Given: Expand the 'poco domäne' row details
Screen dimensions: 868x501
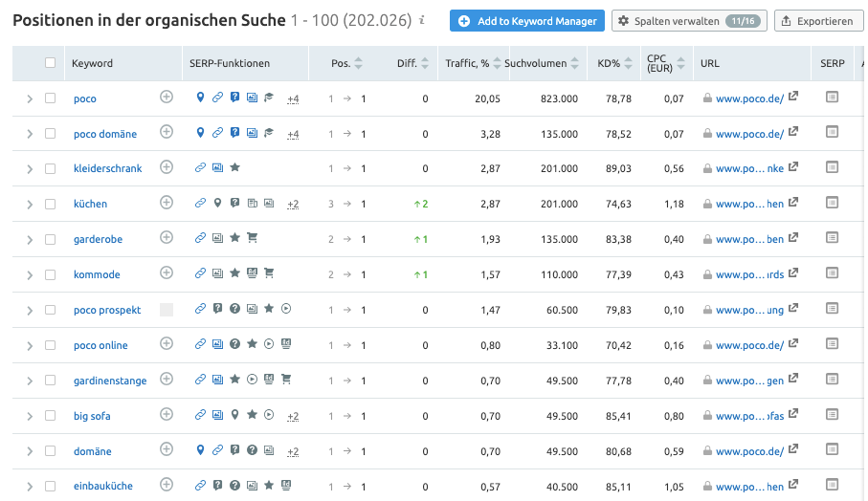Looking at the screenshot, I should (30, 134).
